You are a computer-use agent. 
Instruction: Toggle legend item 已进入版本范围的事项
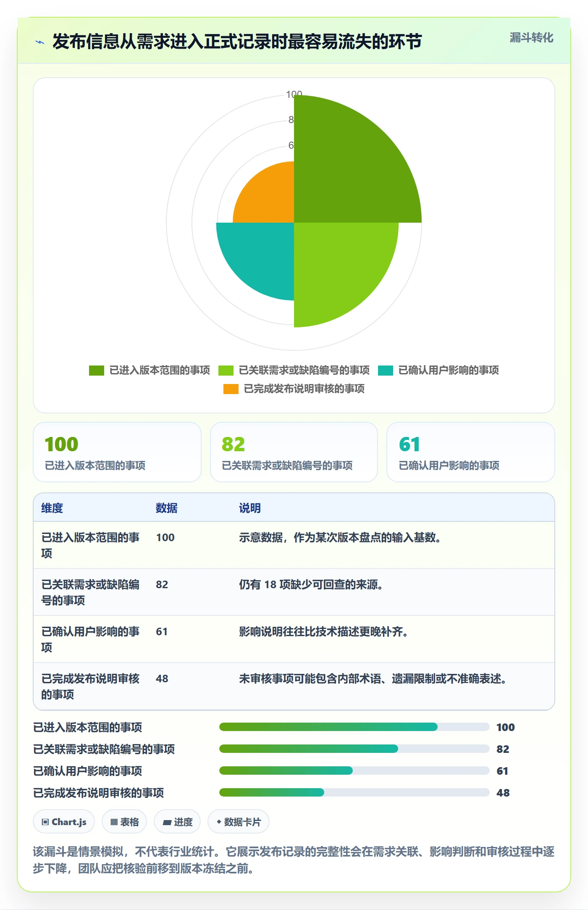click(x=150, y=370)
